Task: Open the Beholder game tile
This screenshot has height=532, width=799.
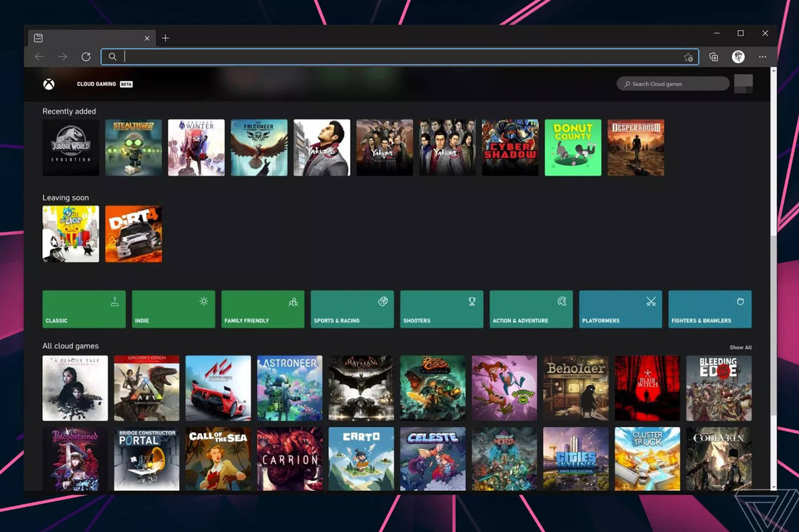Action: click(x=576, y=388)
